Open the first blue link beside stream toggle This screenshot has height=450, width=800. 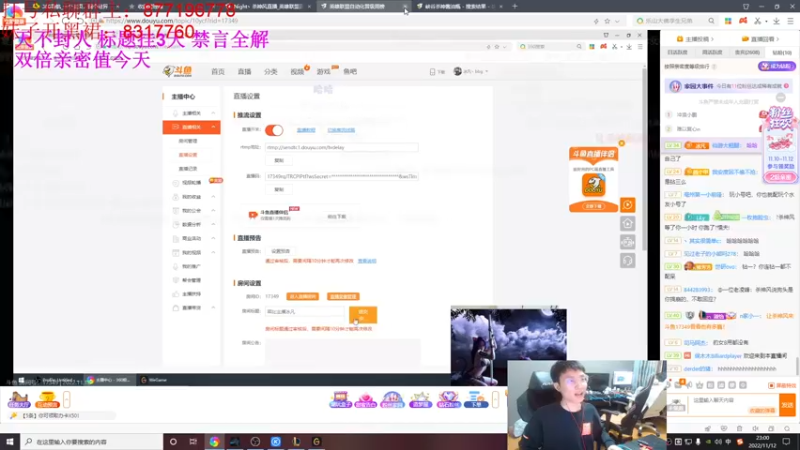pyautogui.click(x=306, y=130)
